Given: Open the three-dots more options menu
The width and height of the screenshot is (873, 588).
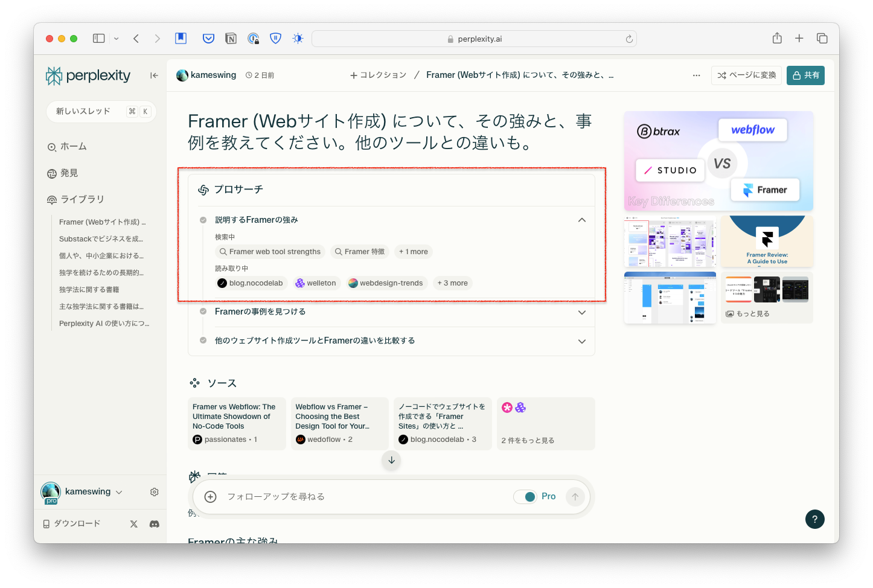Looking at the screenshot, I should pyautogui.click(x=696, y=75).
